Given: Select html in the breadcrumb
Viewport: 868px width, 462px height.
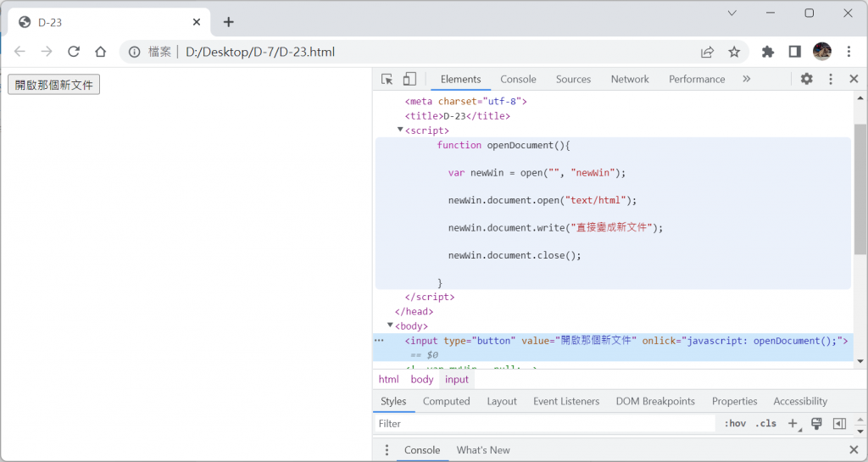Looking at the screenshot, I should point(388,380).
